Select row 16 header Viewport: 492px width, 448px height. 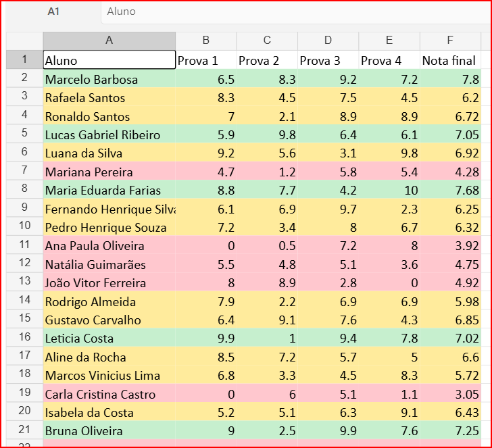[x=24, y=337]
